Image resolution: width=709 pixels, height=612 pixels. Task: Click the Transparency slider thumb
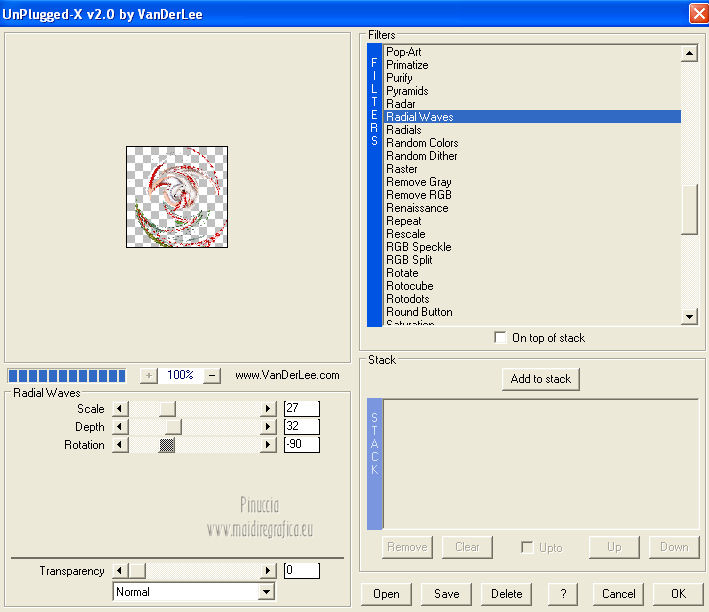coord(137,570)
